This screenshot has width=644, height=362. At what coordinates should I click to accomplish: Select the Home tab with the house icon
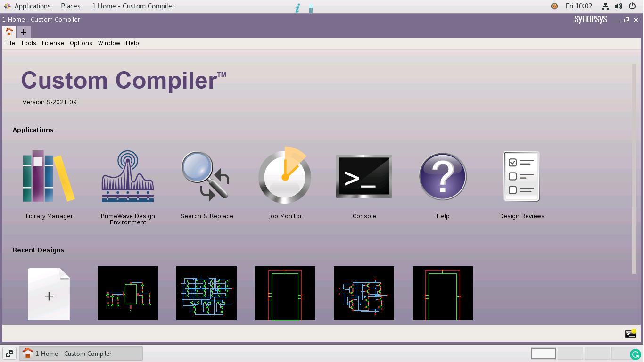(9, 32)
